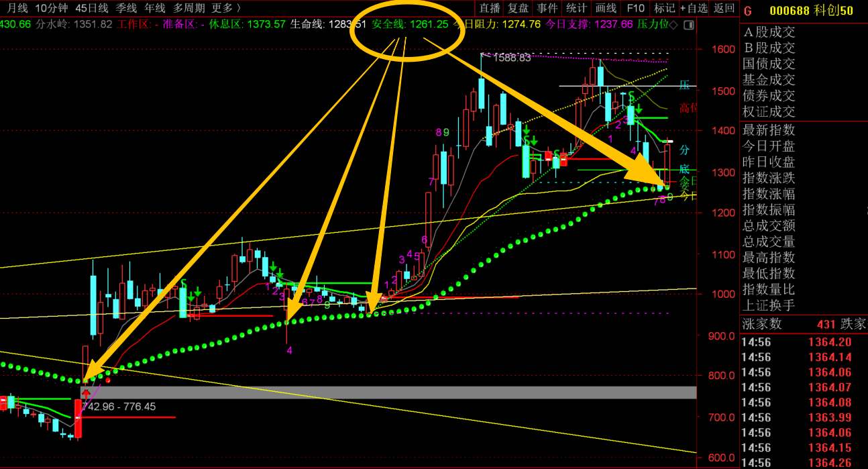This screenshot has height=469, width=868.
Task: Click the 总成交量 row
Action: pos(769,242)
